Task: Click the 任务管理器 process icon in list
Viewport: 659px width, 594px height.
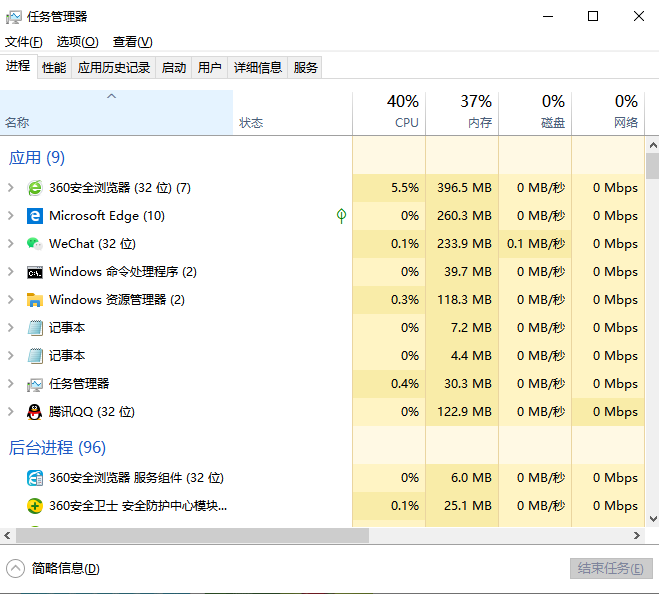Action: pos(35,384)
